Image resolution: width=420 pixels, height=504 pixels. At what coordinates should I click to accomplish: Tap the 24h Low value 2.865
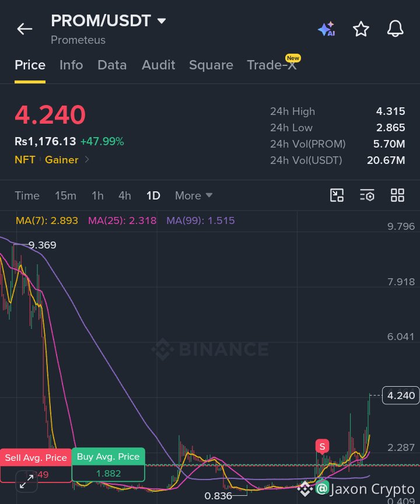coord(390,128)
